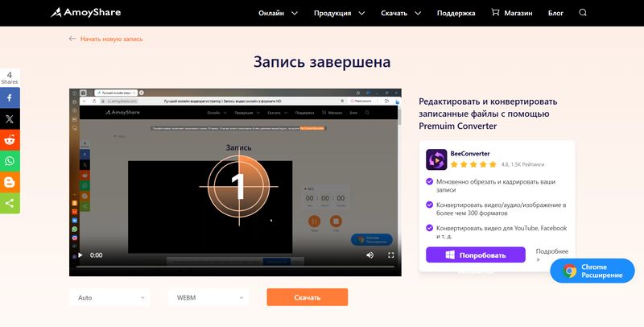Play the recorded video
The image size is (644, 327).
coord(80,255)
